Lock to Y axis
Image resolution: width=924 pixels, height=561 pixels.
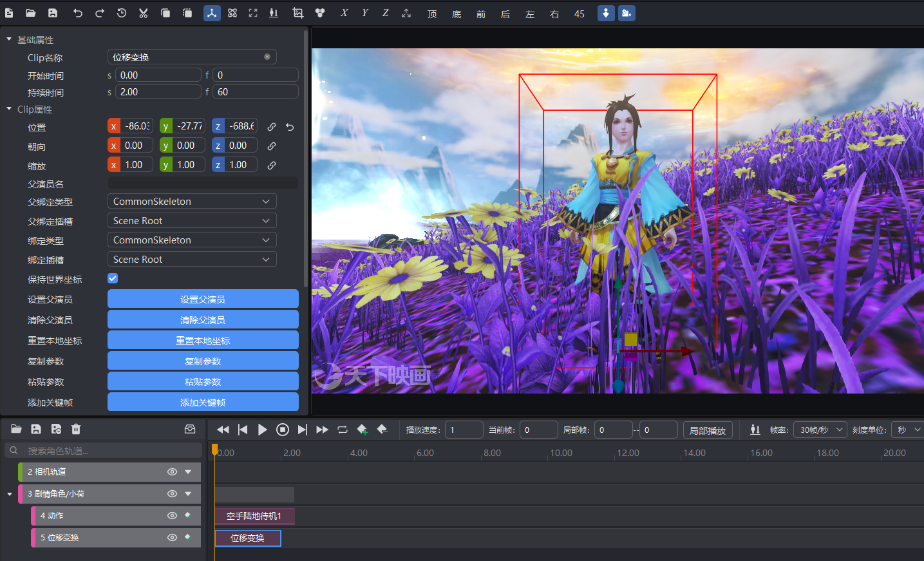tap(365, 13)
